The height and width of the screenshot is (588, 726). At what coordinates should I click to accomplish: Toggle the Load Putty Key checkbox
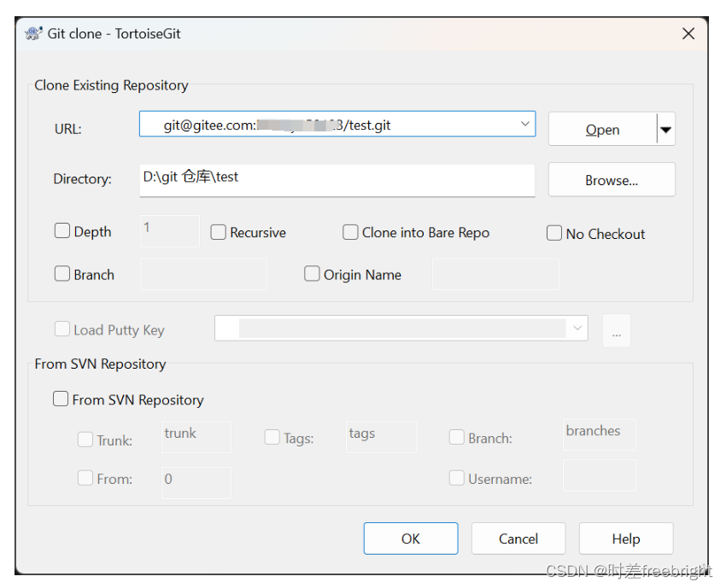pos(62,329)
